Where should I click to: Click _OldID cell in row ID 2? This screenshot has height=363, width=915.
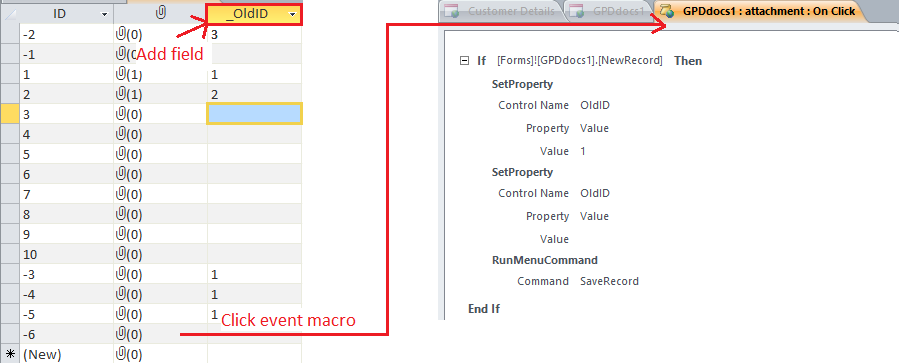tap(254, 94)
